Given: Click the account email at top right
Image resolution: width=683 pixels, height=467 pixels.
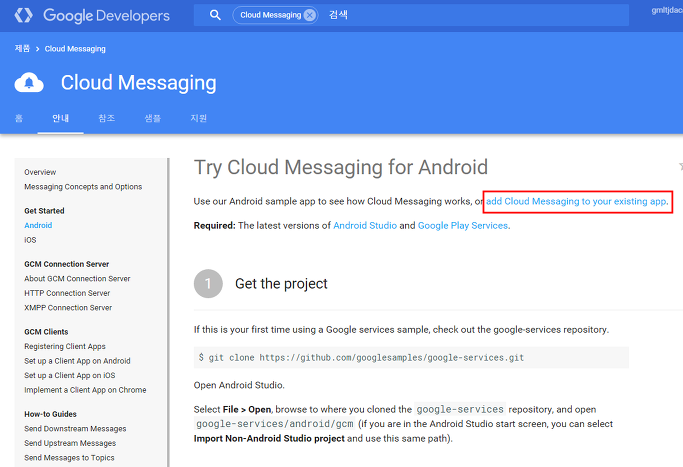Looking at the screenshot, I should point(667,10).
